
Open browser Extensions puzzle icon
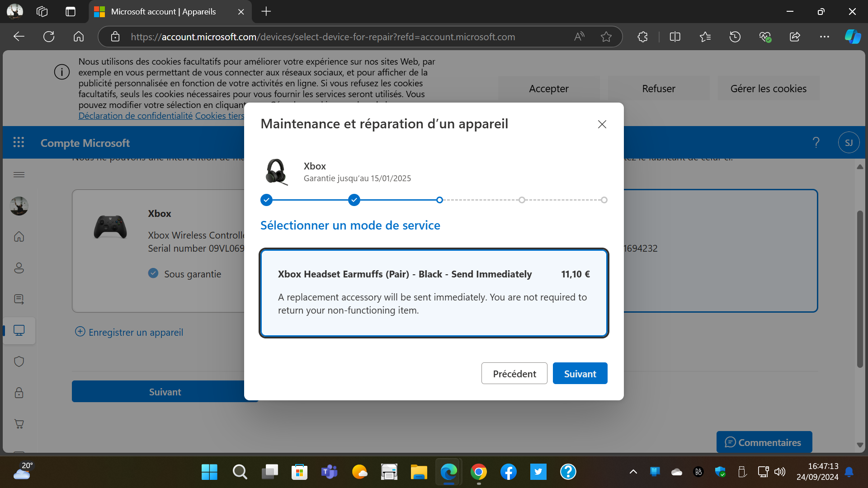pos(642,37)
